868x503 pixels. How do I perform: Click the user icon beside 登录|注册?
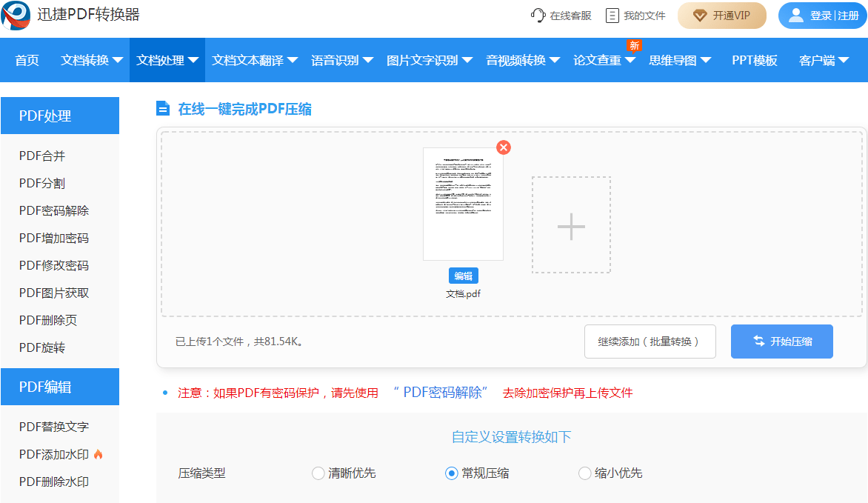coord(795,15)
